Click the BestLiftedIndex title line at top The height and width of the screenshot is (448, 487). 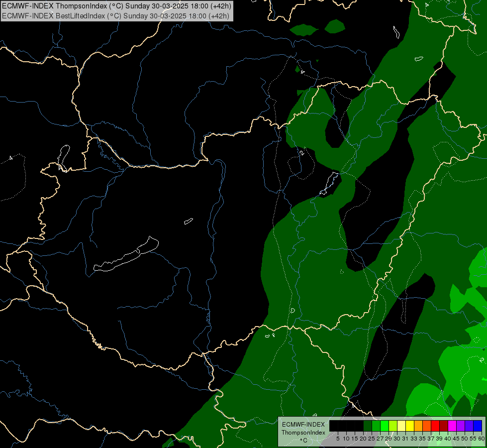115,16
